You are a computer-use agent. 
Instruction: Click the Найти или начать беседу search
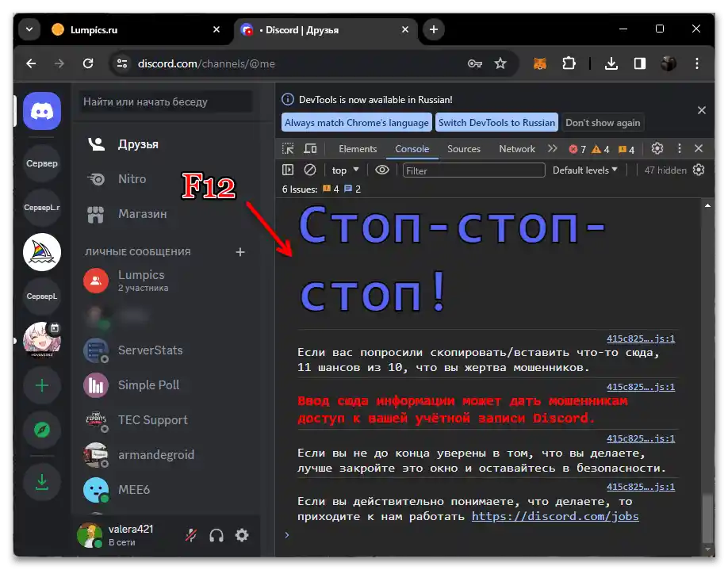click(x=166, y=101)
